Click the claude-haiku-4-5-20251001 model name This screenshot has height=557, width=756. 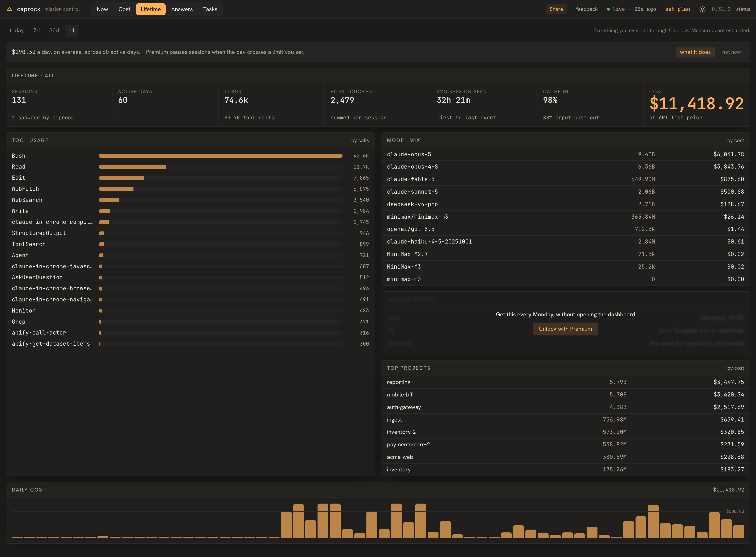pos(429,242)
